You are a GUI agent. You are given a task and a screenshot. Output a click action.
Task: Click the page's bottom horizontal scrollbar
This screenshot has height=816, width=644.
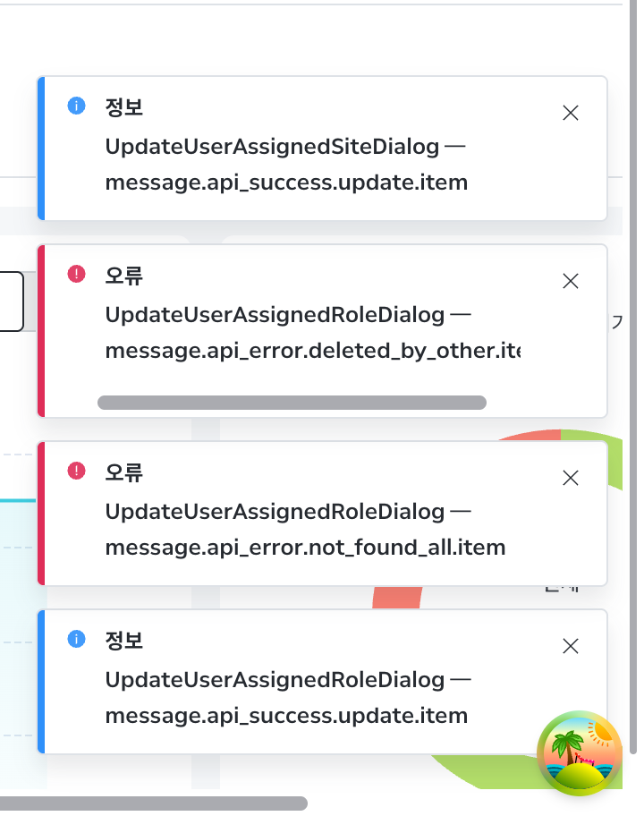(154, 803)
